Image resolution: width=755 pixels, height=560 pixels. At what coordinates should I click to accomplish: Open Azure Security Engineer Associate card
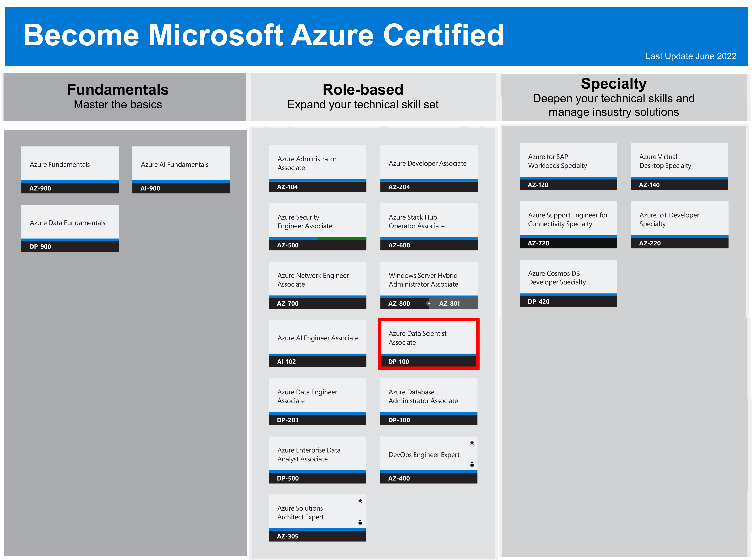coord(318,227)
